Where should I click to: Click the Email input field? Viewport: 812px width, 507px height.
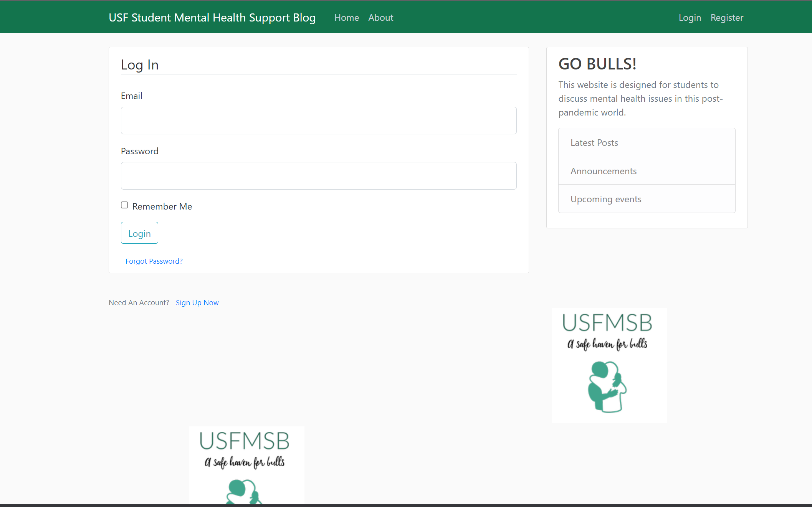coord(318,121)
